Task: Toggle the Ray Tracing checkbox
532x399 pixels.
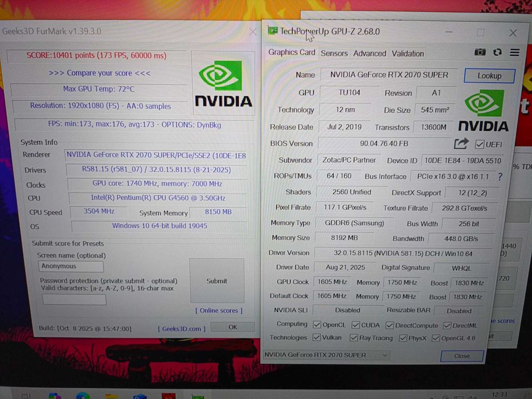Action: pos(354,337)
